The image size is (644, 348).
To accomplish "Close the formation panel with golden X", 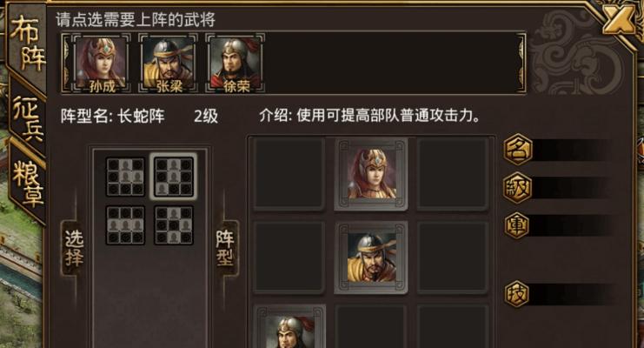I will [619, 18].
